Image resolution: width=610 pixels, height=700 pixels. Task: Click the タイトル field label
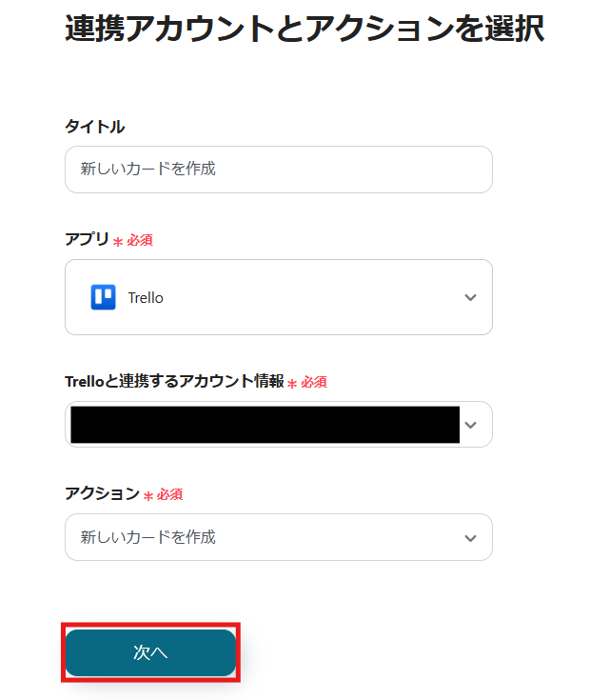coord(95,127)
